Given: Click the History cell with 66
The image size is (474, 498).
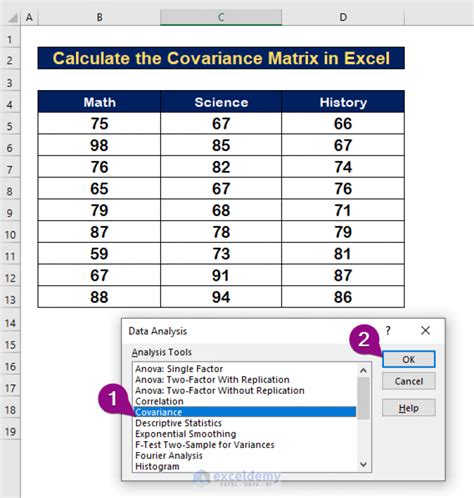Looking at the screenshot, I should [x=343, y=123].
